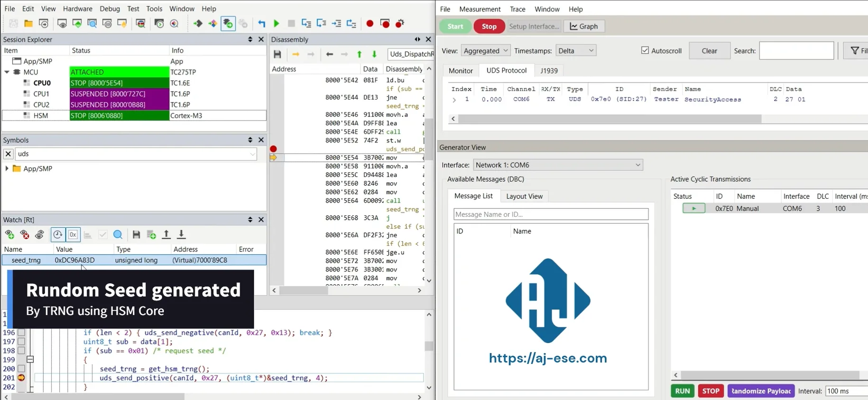
Task: Click the Message Name or ID field
Action: coord(551,214)
